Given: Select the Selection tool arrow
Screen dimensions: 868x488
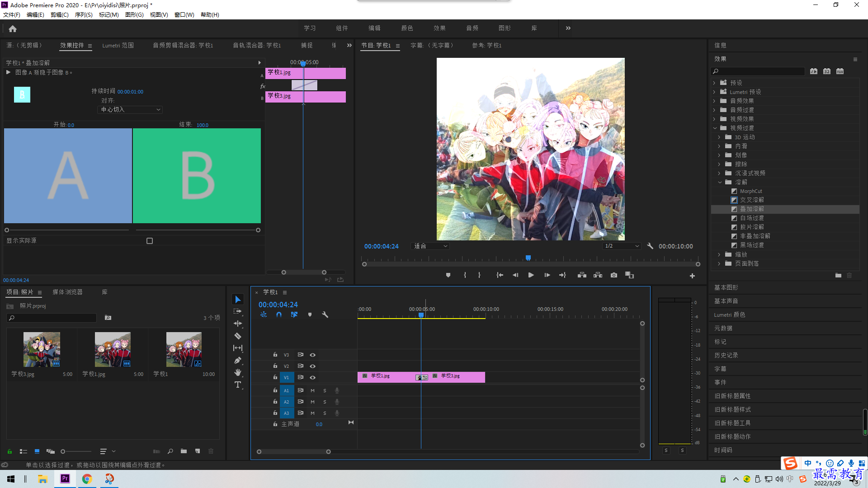Looking at the screenshot, I should [238, 300].
